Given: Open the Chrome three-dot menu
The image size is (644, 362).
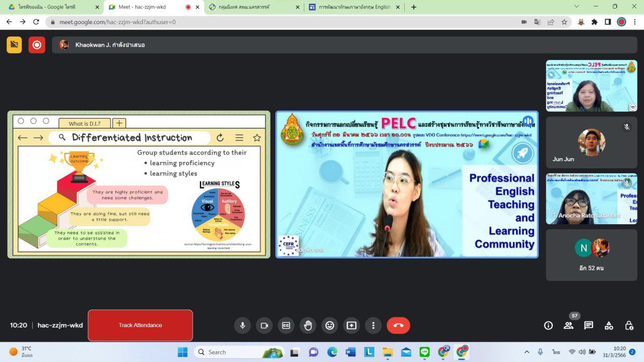Looking at the screenshot, I should click(635, 22).
